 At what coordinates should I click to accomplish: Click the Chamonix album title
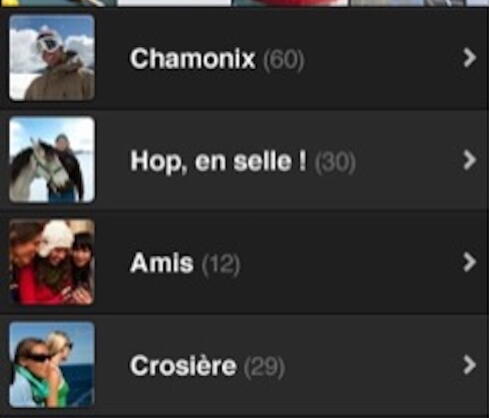pos(192,59)
